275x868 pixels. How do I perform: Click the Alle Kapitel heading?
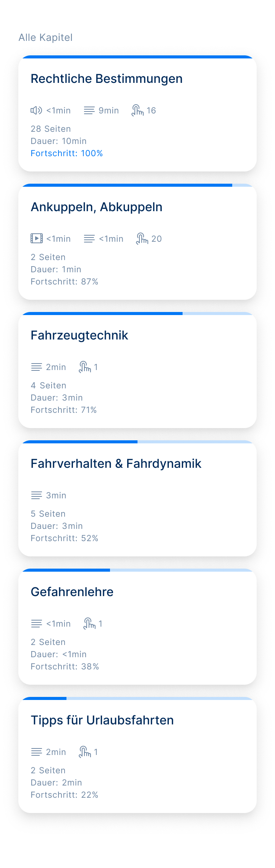pyautogui.click(x=45, y=37)
